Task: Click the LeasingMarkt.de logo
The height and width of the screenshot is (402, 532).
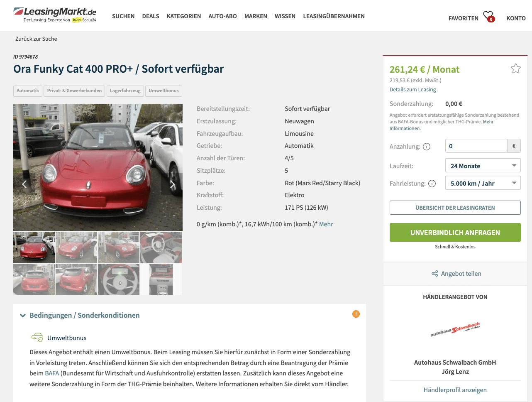Action: pos(55,15)
